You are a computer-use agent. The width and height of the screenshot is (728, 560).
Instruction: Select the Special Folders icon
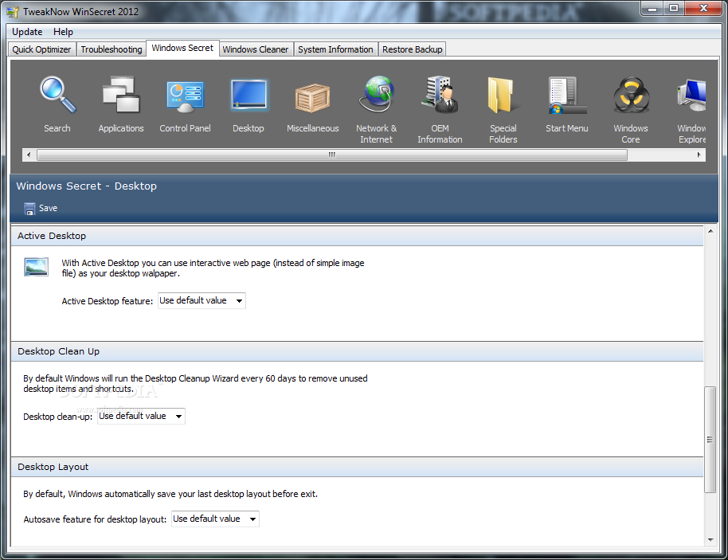(503, 95)
